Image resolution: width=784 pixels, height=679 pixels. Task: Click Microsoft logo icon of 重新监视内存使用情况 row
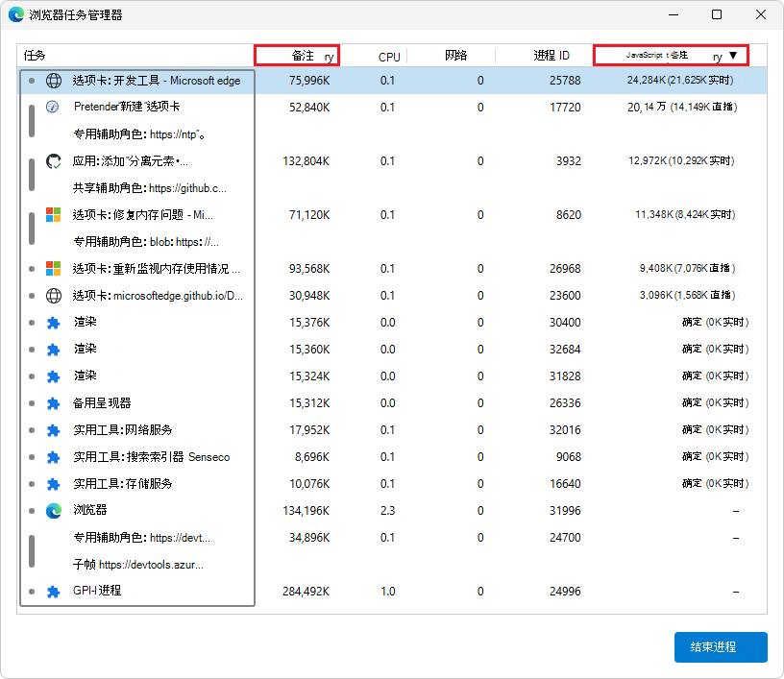tap(54, 269)
